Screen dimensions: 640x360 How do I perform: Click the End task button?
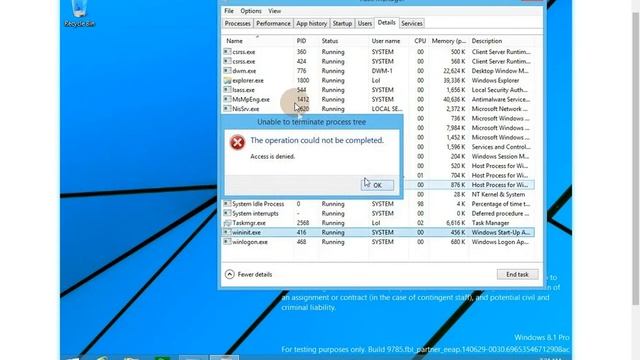(x=517, y=274)
